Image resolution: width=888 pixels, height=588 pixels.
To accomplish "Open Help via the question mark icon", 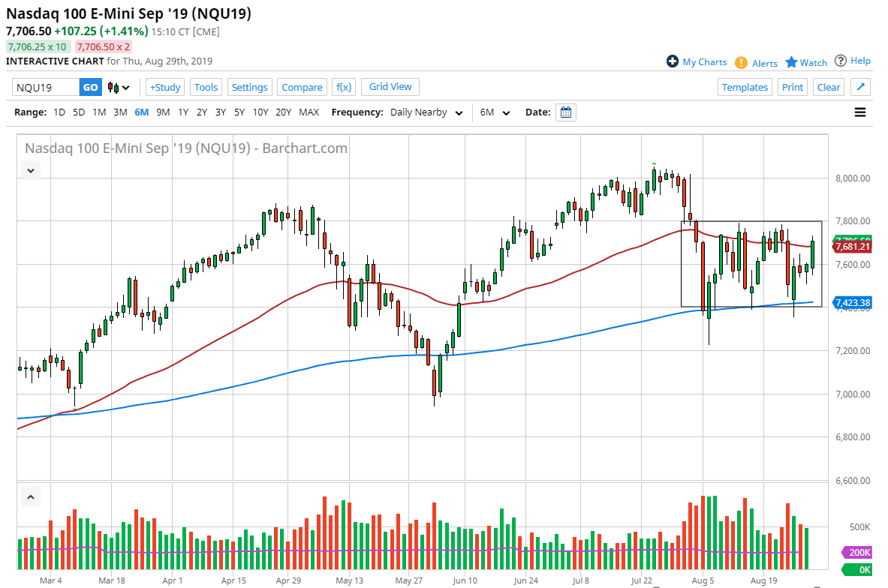I will (x=841, y=61).
